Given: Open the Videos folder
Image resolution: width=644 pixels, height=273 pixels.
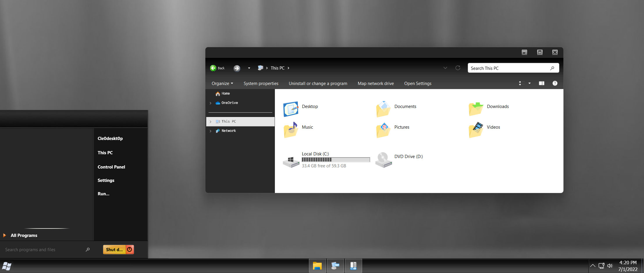Looking at the screenshot, I should click(x=493, y=127).
